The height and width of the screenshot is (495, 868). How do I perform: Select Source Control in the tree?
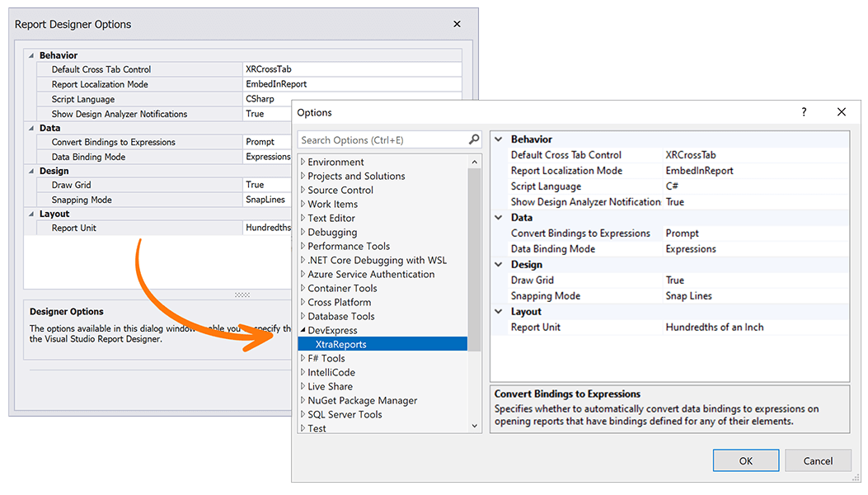pyautogui.click(x=340, y=190)
